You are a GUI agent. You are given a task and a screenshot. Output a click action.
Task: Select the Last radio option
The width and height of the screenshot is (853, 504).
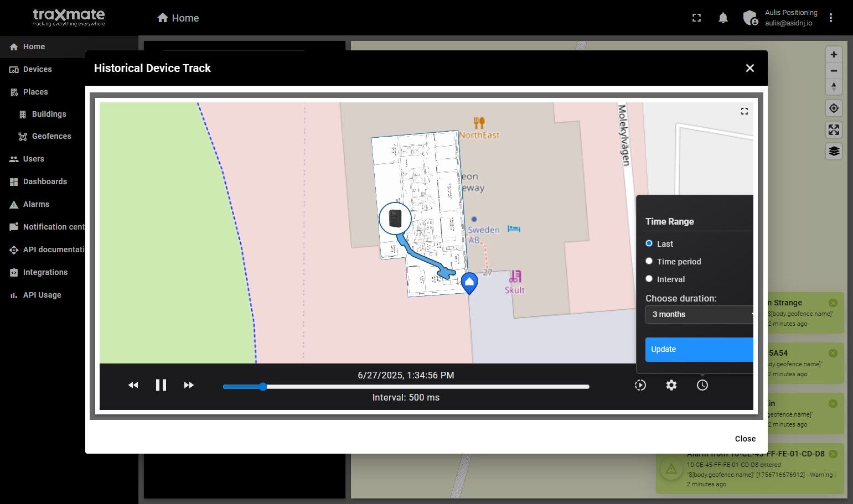pos(649,243)
